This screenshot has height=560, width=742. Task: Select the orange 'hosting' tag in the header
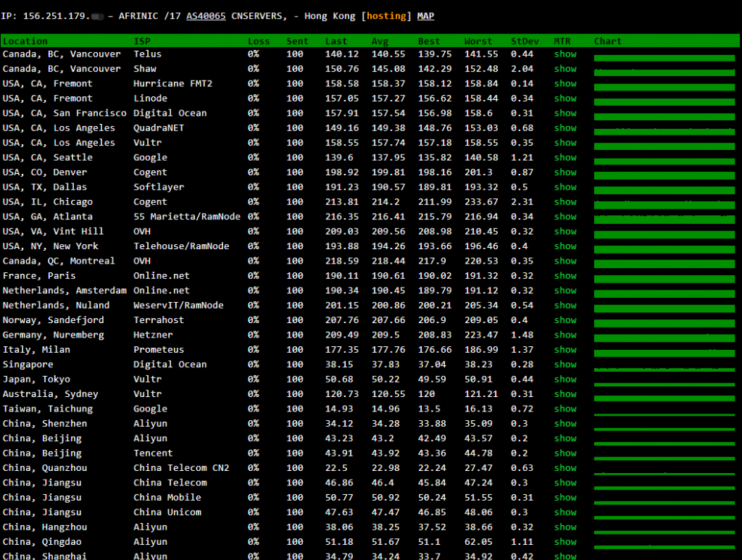(386, 16)
